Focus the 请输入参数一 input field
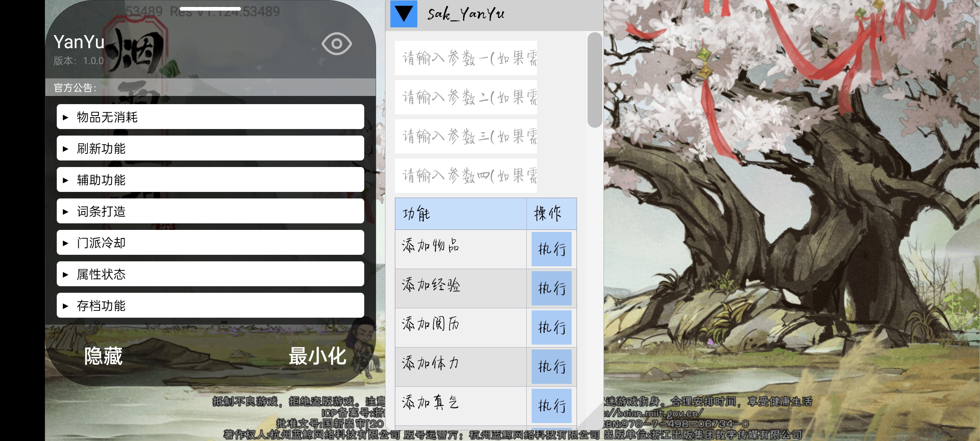980x441 pixels. pos(466,58)
